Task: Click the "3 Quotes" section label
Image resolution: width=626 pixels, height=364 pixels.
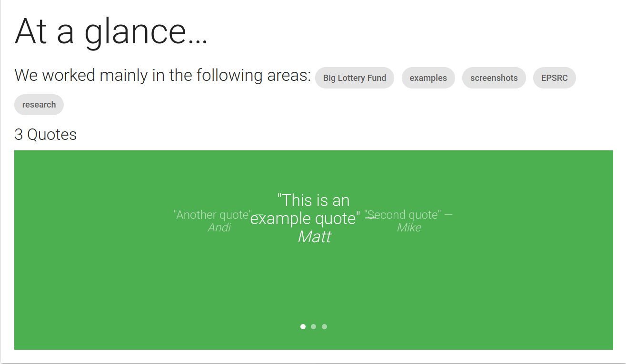Action: 45,134
